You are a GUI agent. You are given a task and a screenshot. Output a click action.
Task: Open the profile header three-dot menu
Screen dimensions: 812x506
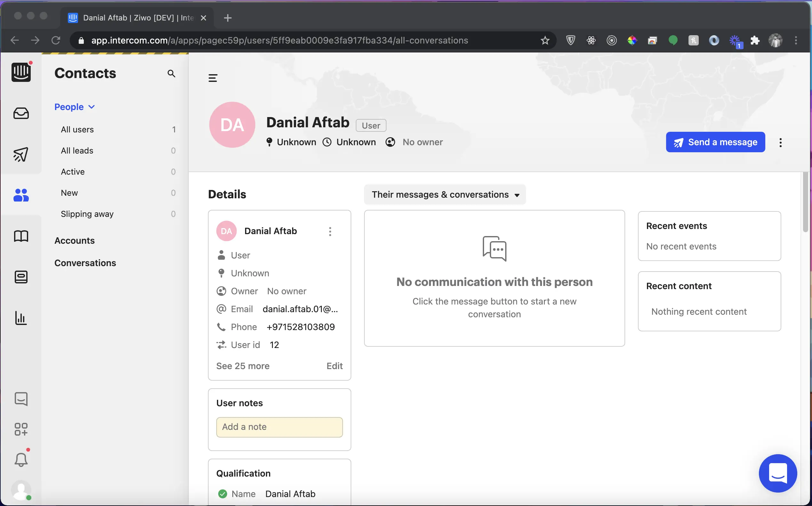(781, 142)
